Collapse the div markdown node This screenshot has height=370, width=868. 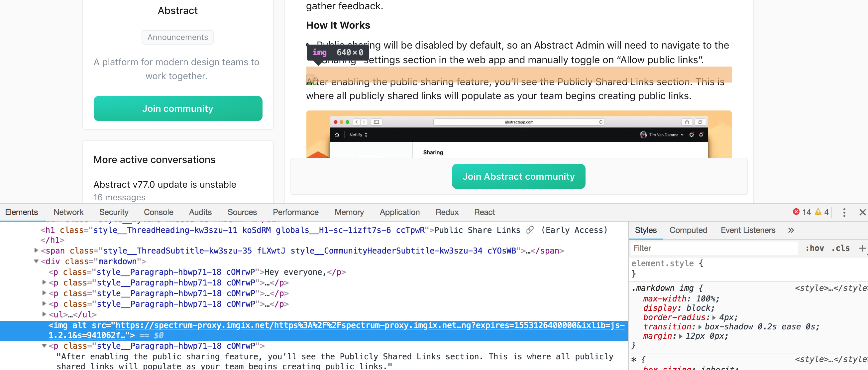[37, 261]
